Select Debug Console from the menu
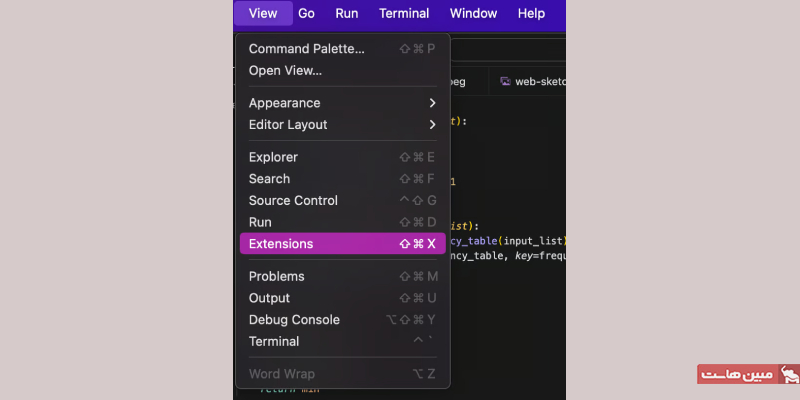800x400 pixels. click(342, 320)
